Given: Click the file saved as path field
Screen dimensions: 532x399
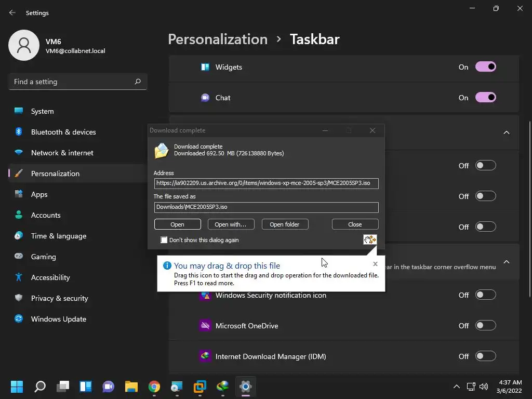Looking at the screenshot, I should (267, 207).
